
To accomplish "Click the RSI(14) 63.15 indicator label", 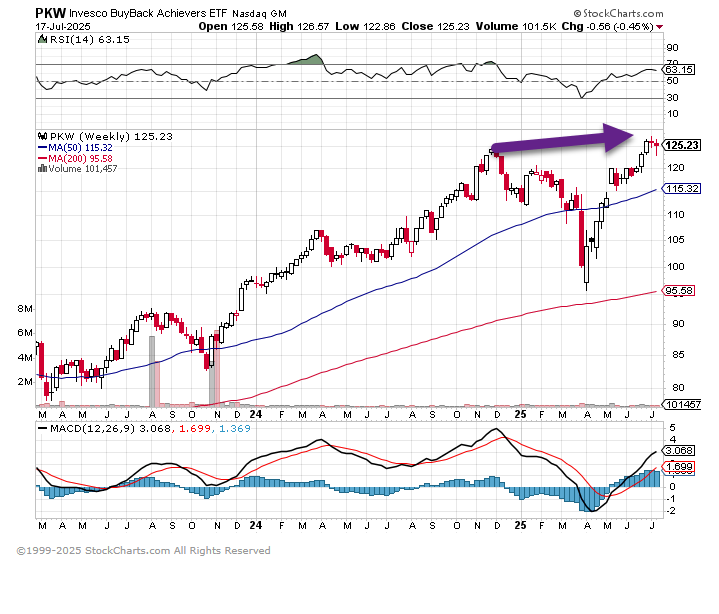I will [89, 39].
